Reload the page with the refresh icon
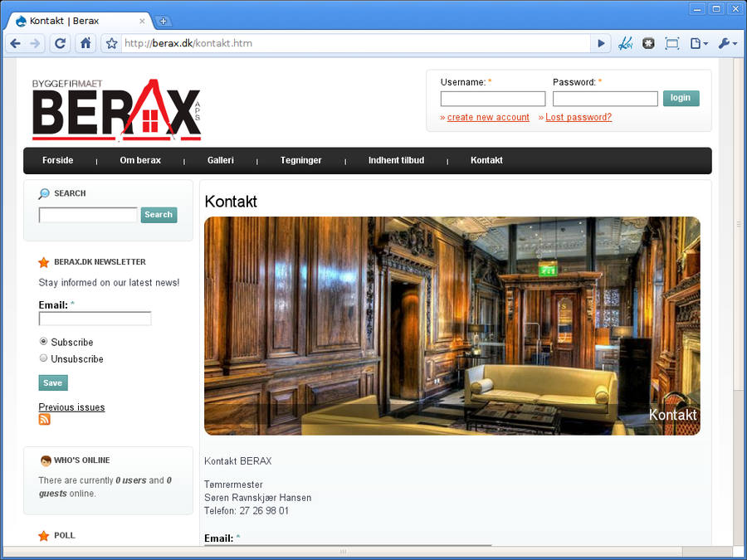 60,44
